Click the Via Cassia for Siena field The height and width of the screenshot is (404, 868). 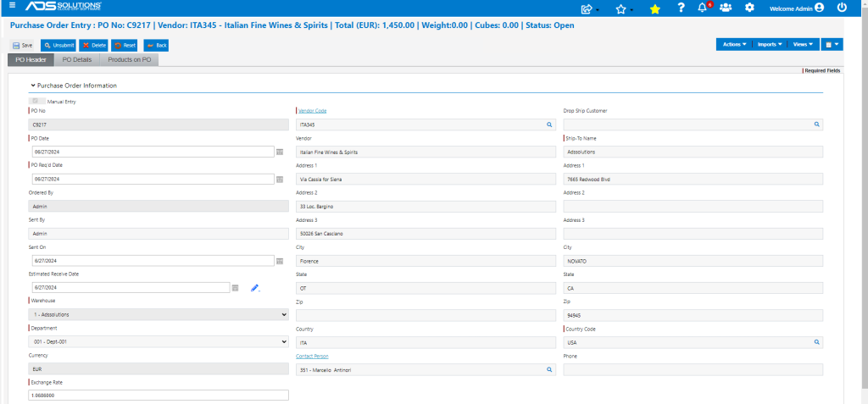[x=426, y=179]
